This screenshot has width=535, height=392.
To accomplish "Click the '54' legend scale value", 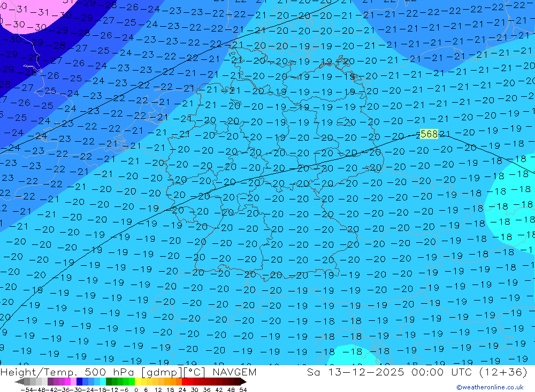I will [x=243, y=390].
